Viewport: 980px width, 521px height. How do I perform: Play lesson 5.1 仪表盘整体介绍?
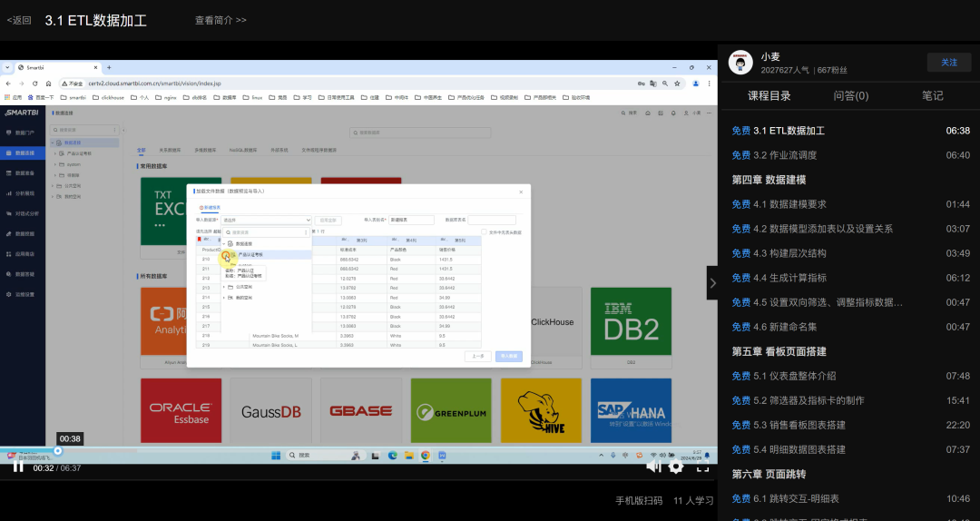click(x=850, y=376)
